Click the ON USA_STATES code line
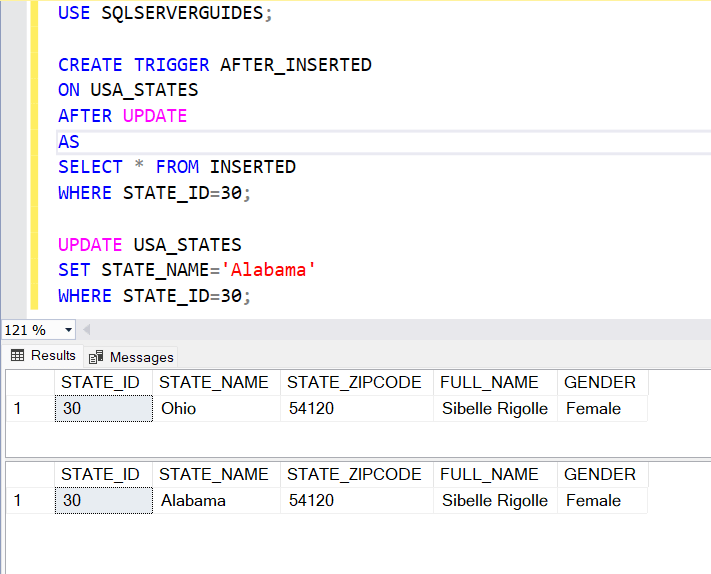Viewport: 711px width, 574px height. pyautogui.click(x=128, y=90)
